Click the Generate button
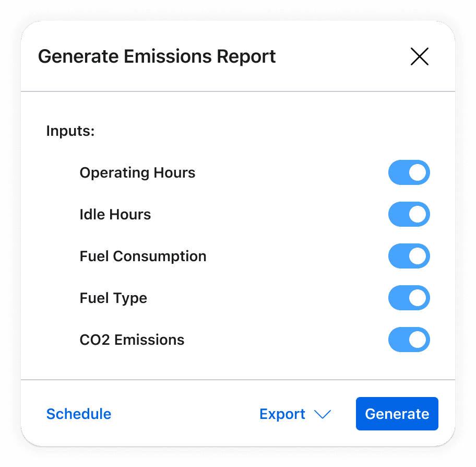This screenshot has height=467, width=476. pos(397,414)
